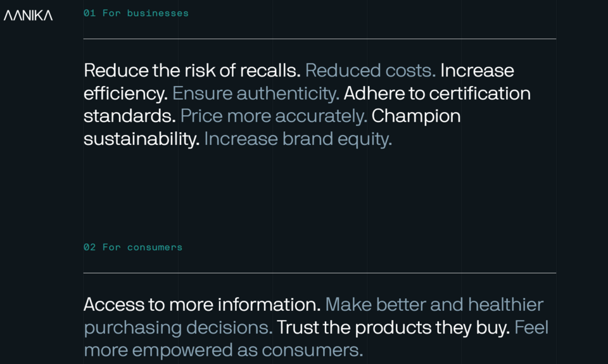Click the 'Champion sustainability.' phrase

pos(416,116)
